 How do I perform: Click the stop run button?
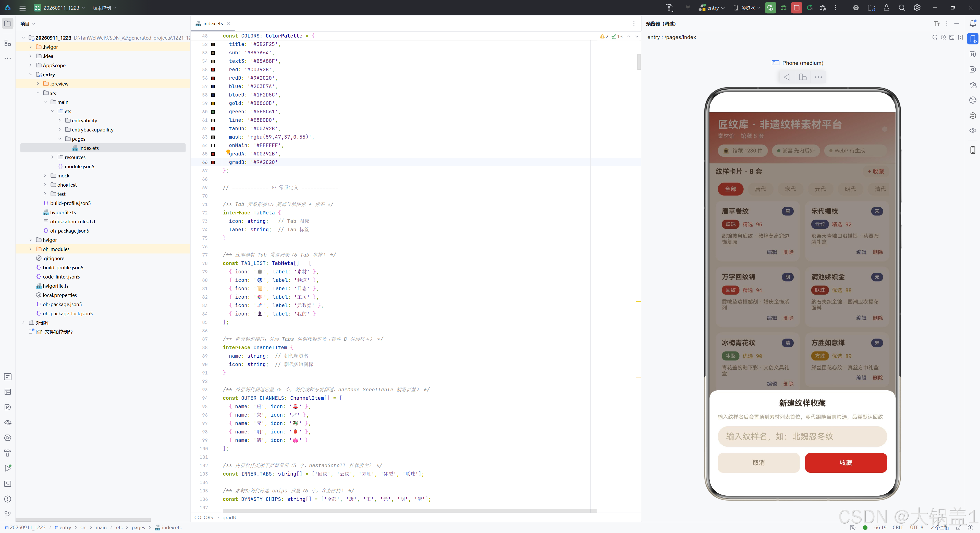[x=796, y=8]
